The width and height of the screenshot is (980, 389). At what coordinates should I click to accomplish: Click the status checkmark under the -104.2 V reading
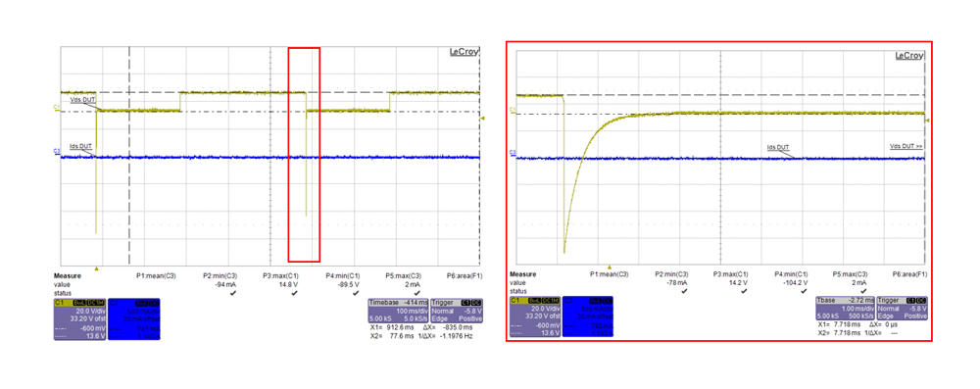tap(804, 291)
